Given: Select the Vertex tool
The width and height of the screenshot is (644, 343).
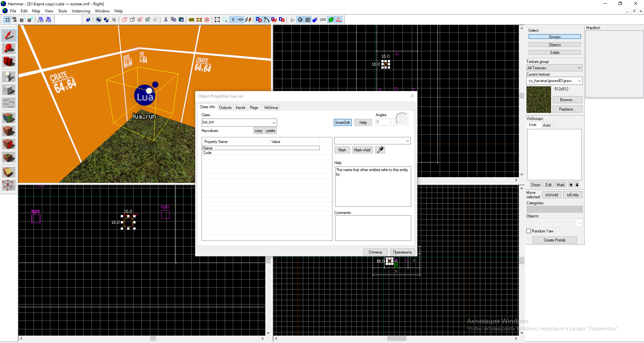Looking at the screenshot, I should pyautogui.click(x=9, y=185).
